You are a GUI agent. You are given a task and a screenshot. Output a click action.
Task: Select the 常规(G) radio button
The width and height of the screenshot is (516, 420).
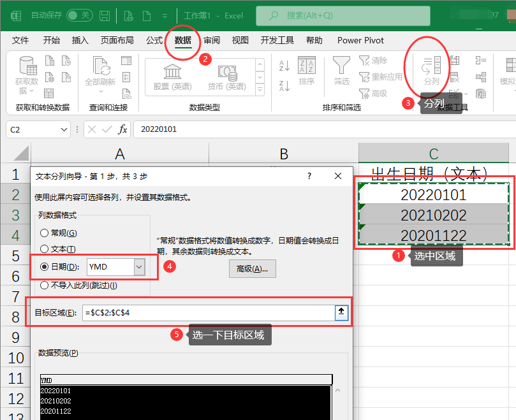tap(44, 233)
